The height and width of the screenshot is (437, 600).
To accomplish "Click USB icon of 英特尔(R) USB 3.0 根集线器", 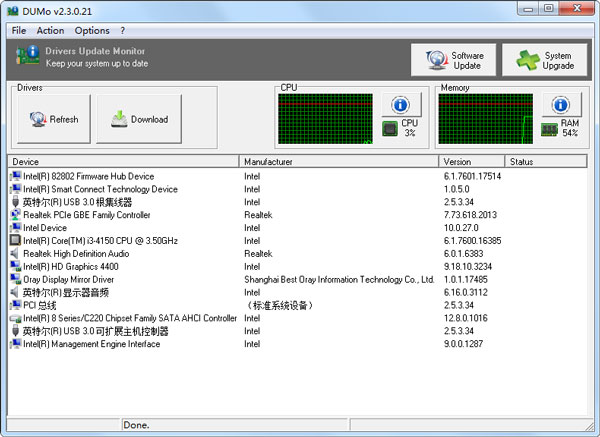I will 16,202.
